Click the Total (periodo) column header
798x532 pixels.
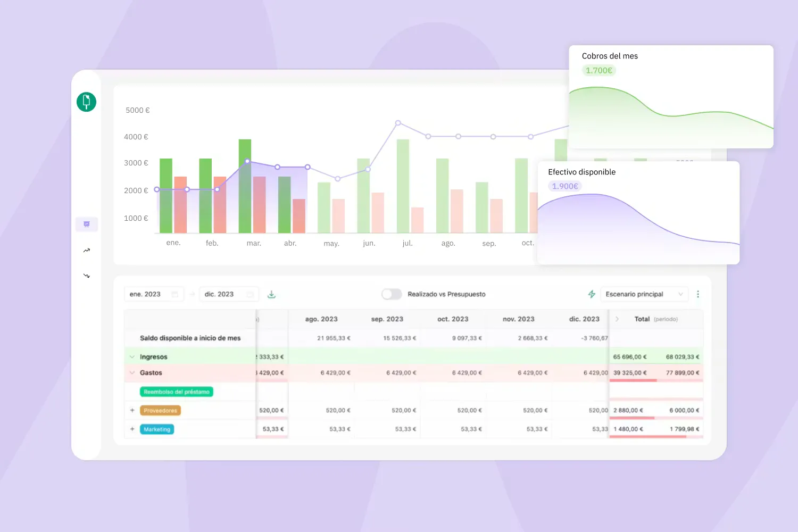656,319
